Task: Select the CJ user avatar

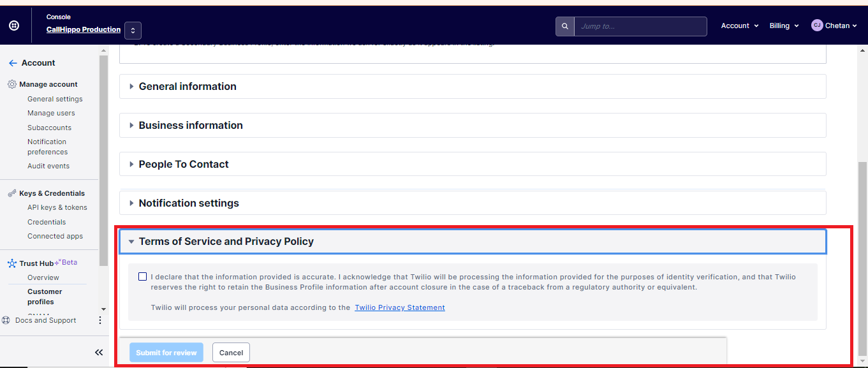Action: 816,26
